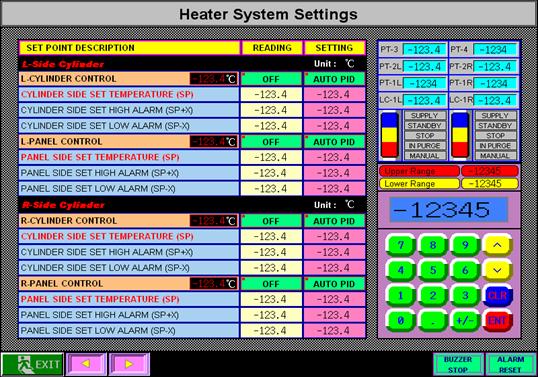
Task: Tap keypad digit 6
Action: [x=465, y=270]
